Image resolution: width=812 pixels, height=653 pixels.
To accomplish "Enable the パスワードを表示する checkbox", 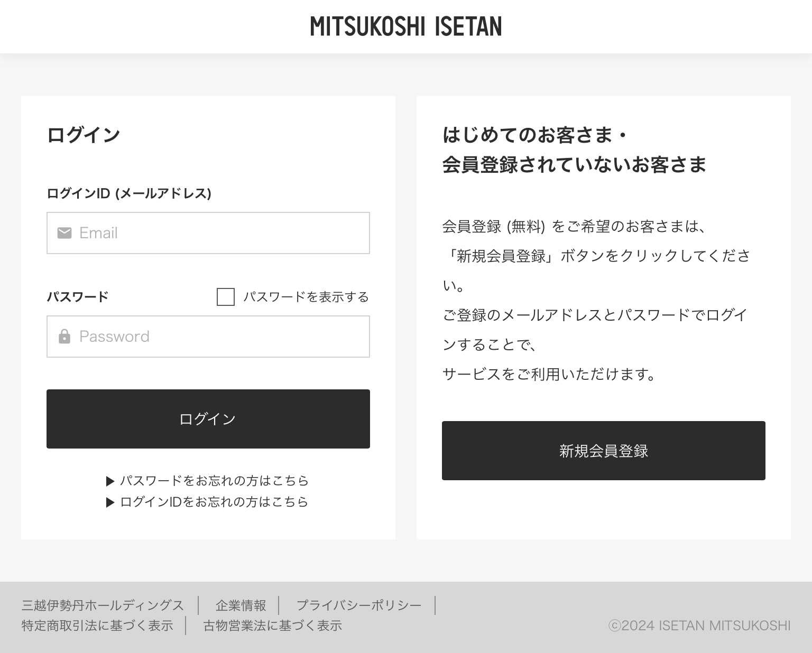I will click(226, 297).
